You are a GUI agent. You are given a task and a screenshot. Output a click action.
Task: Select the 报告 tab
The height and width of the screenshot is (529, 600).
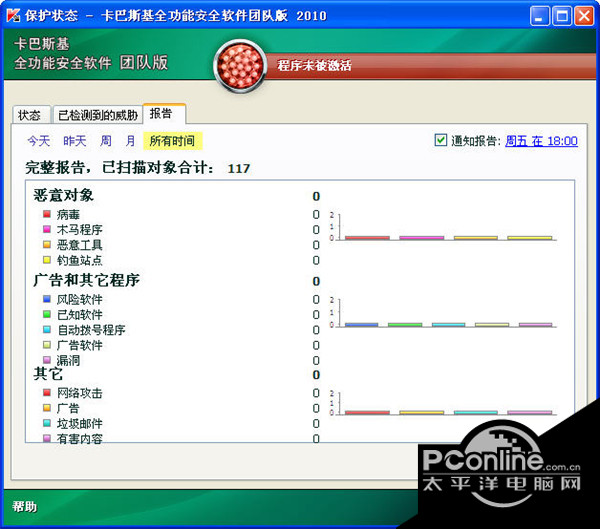[x=164, y=113]
